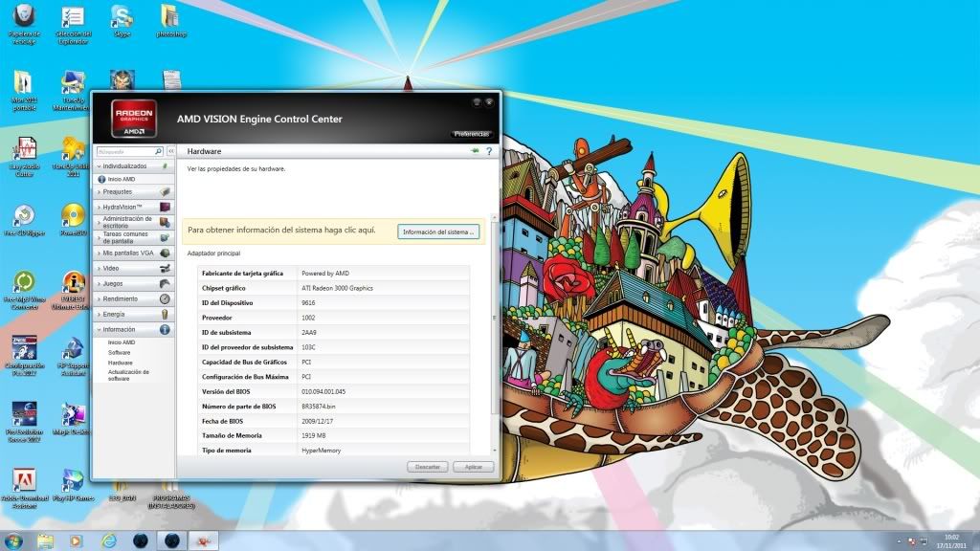Click the Mis pantallas VGA icon
The width and height of the screenshot is (980, 551).
click(x=165, y=253)
